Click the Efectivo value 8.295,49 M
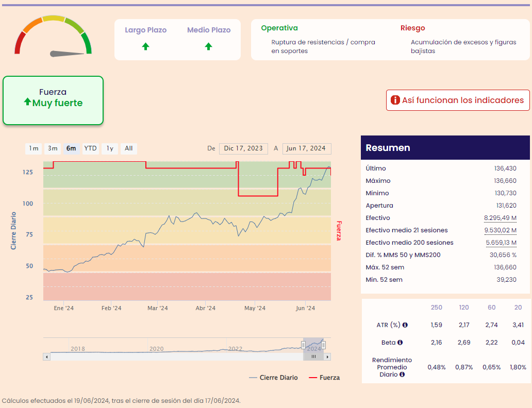The height and width of the screenshot is (408, 532). tap(500, 218)
